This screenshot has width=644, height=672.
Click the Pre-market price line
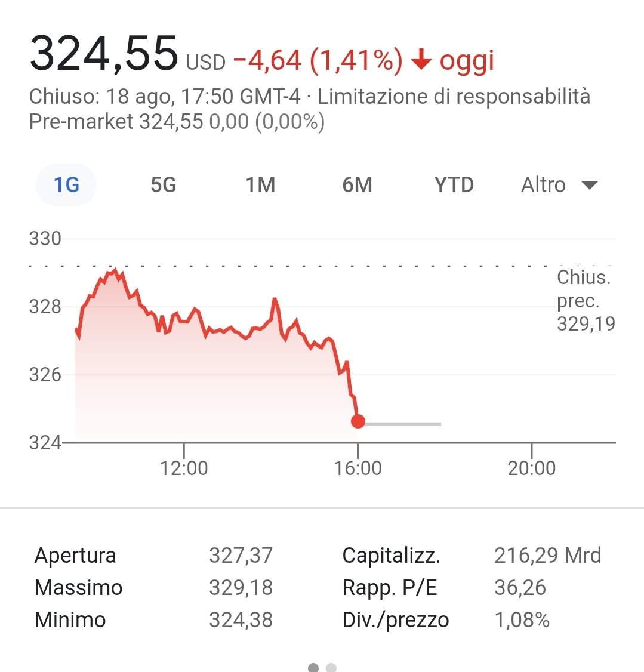tap(177, 122)
